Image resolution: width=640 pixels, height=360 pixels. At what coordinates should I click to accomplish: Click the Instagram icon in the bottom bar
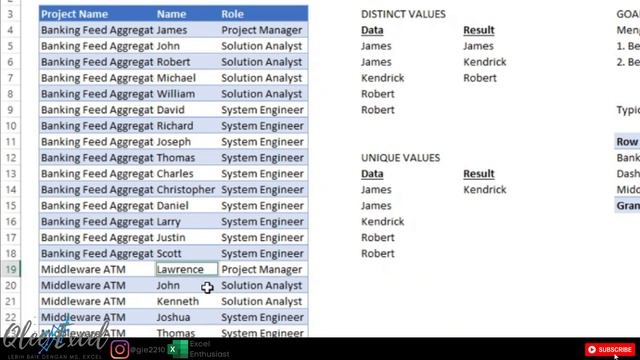click(x=120, y=349)
